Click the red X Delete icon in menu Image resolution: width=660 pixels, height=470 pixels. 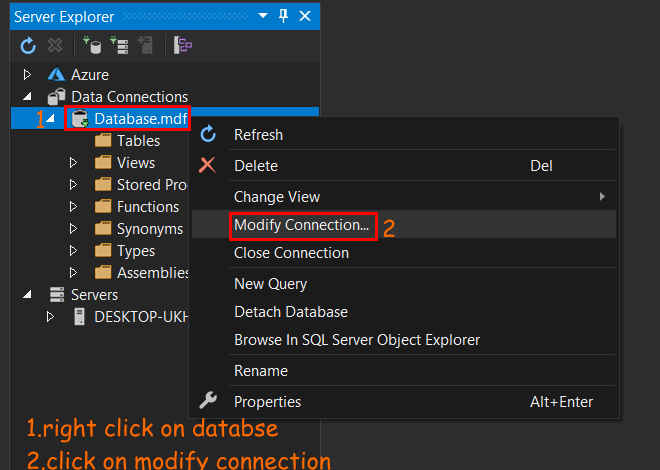point(208,165)
